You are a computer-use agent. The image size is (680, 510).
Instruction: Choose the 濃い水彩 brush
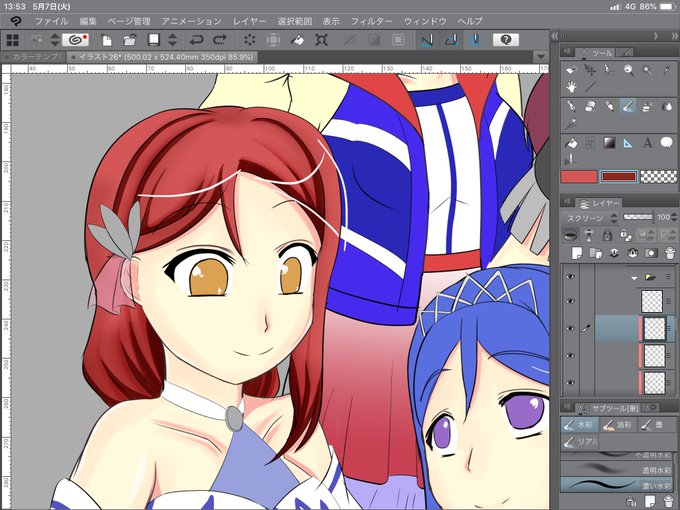coord(617,484)
